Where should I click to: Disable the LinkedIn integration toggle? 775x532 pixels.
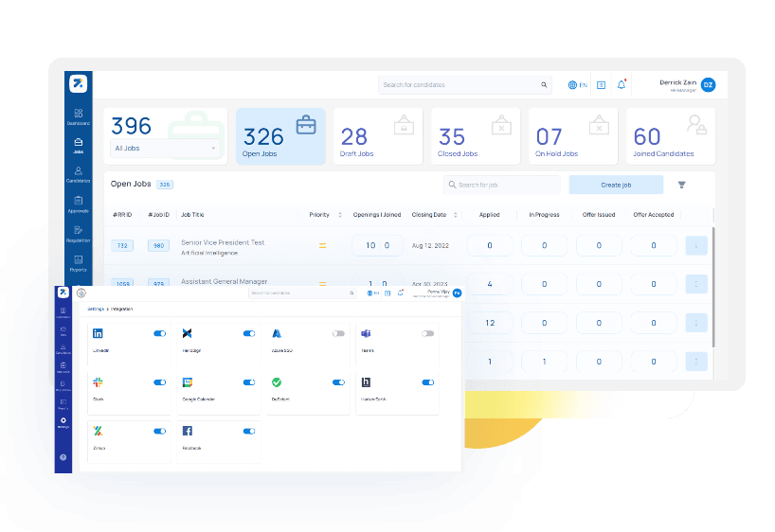point(159,333)
